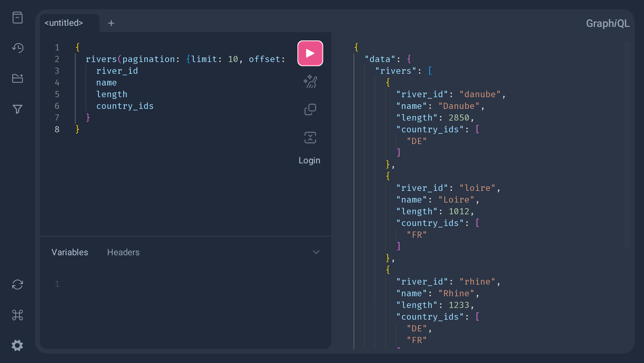Screen dimensions: 644x363
Task: Open the filter funnel plugin in sidebar
Action: click(18, 109)
